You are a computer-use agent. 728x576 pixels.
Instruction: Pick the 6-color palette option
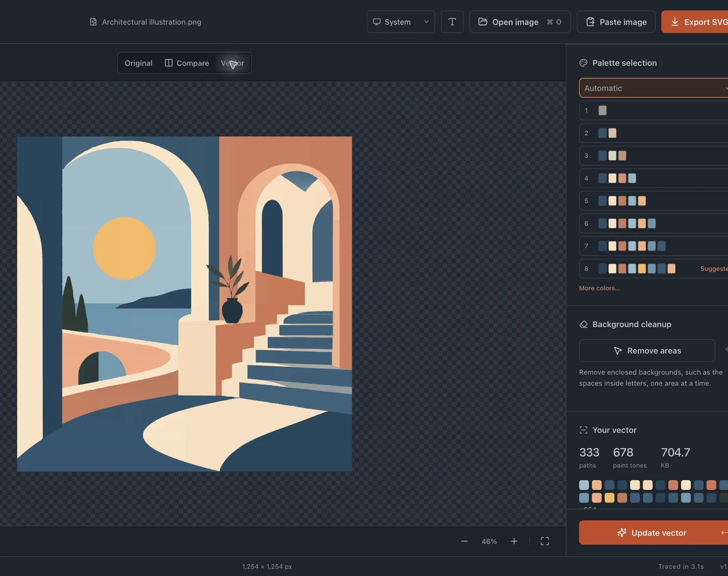point(653,224)
